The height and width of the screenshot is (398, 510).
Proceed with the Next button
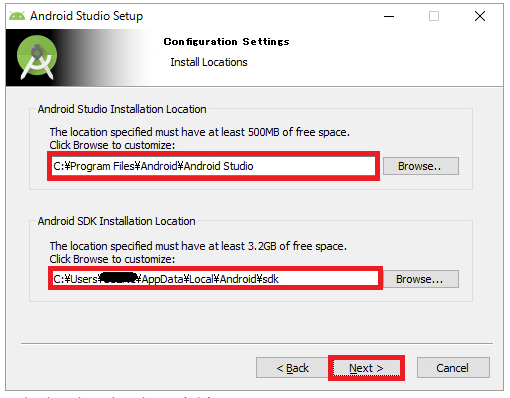pos(366,368)
